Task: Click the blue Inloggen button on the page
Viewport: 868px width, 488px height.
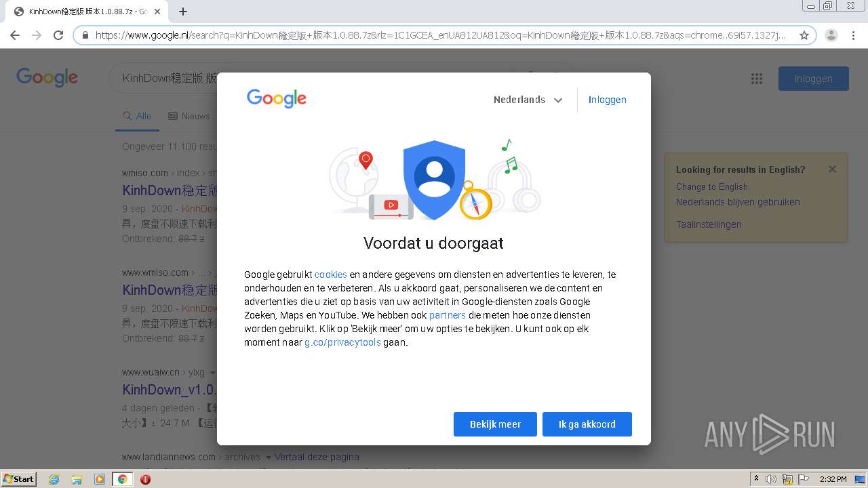Action: [x=814, y=79]
